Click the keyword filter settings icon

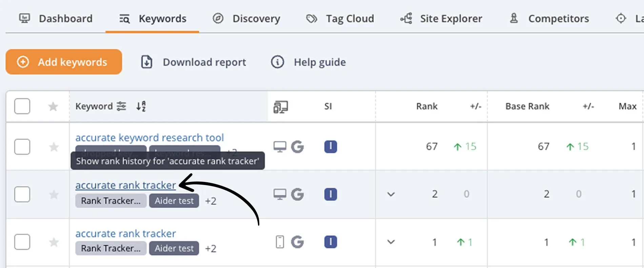pos(121,106)
